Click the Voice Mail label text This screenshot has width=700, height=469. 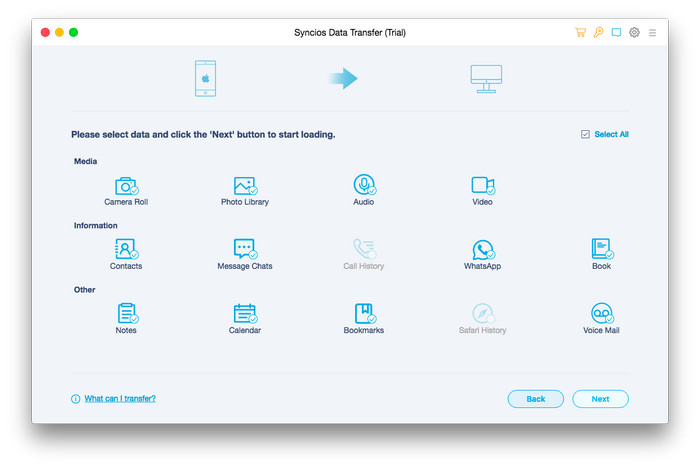pos(601,330)
